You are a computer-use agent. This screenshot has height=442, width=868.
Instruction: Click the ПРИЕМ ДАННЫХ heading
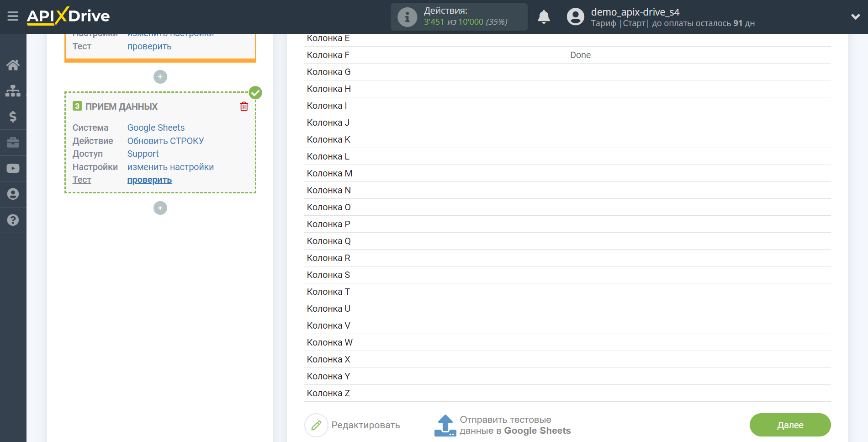[x=122, y=107]
